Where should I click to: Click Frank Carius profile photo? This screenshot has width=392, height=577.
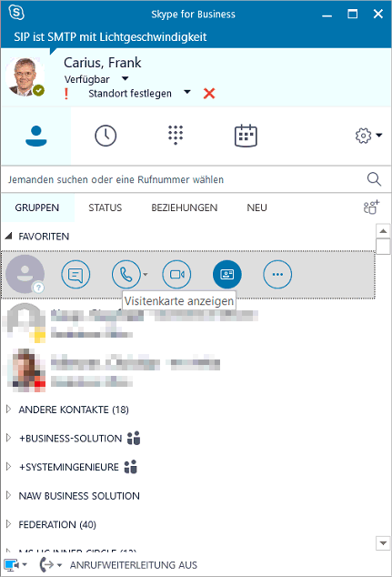25,77
